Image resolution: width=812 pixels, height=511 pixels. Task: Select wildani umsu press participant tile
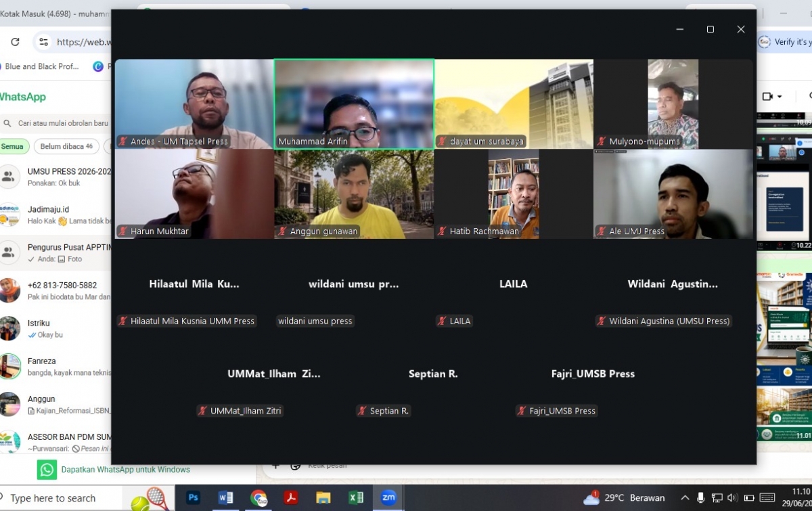click(x=354, y=284)
